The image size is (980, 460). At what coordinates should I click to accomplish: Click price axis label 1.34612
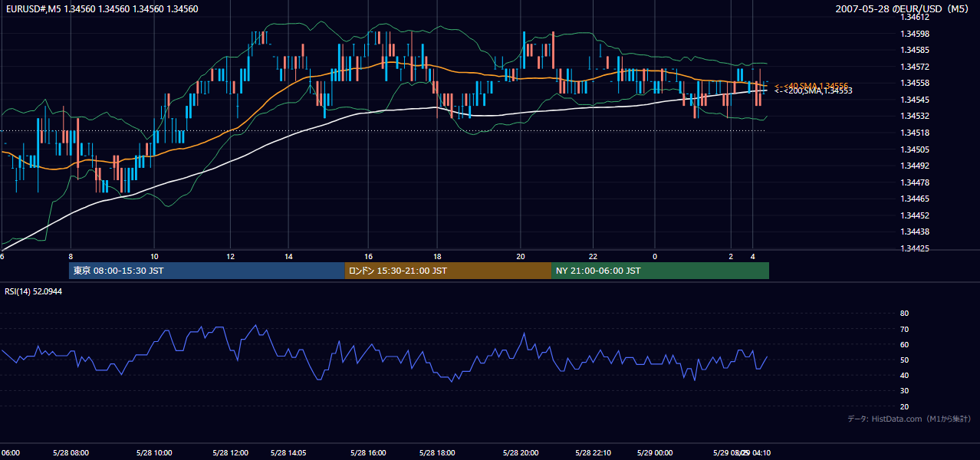click(x=916, y=17)
